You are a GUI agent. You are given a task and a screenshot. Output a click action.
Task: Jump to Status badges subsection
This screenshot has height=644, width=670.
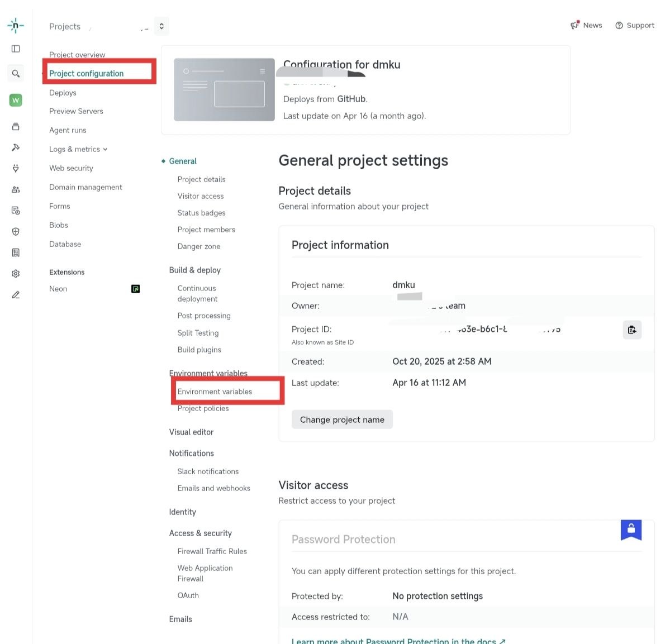pos(201,213)
